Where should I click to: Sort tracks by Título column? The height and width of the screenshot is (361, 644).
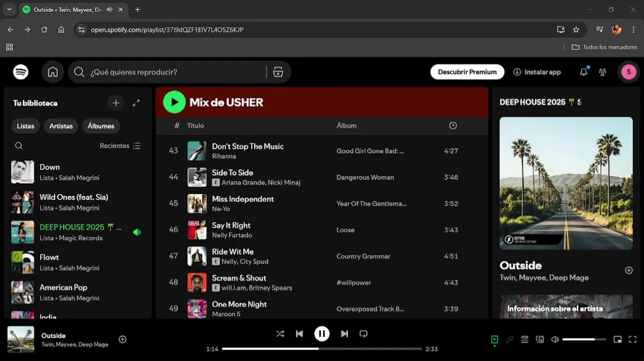coord(196,125)
